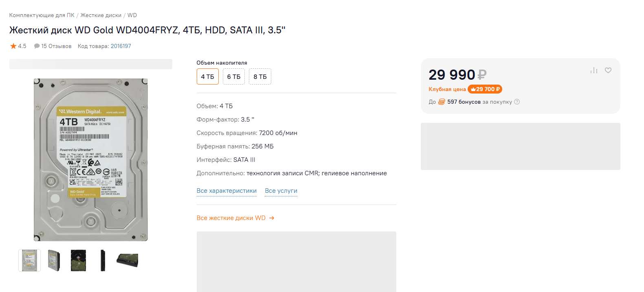Choose the 8 ТБ storage size

coord(260,76)
